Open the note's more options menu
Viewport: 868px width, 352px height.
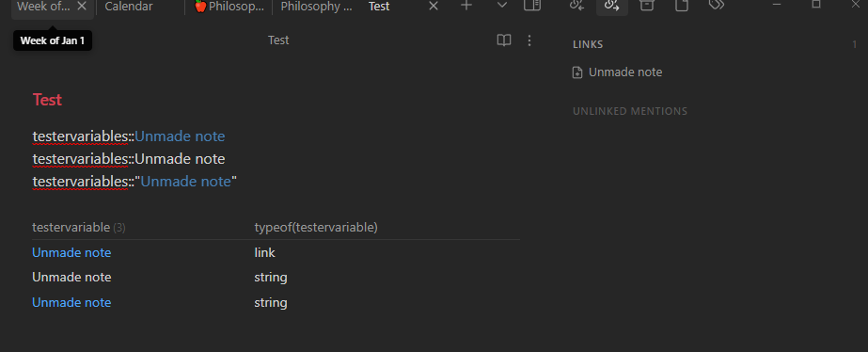pos(529,40)
